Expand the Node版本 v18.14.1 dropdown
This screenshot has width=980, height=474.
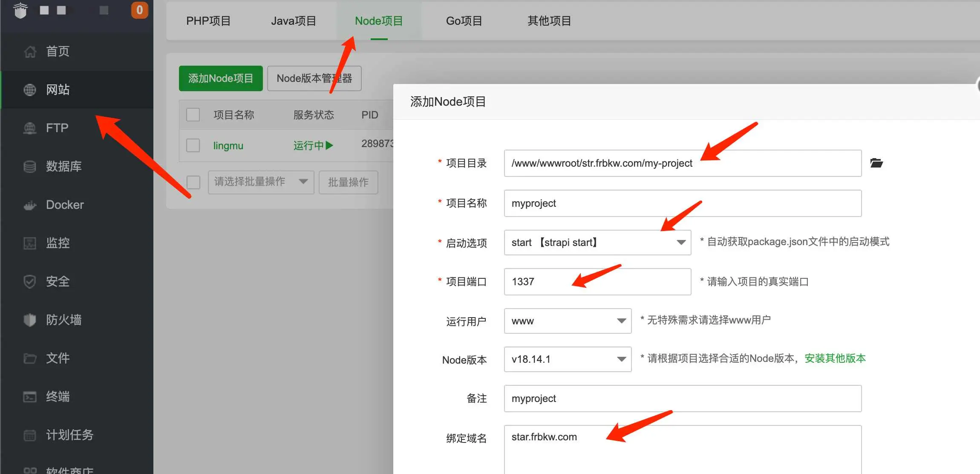pyautogui.click(x=567, y=359)
